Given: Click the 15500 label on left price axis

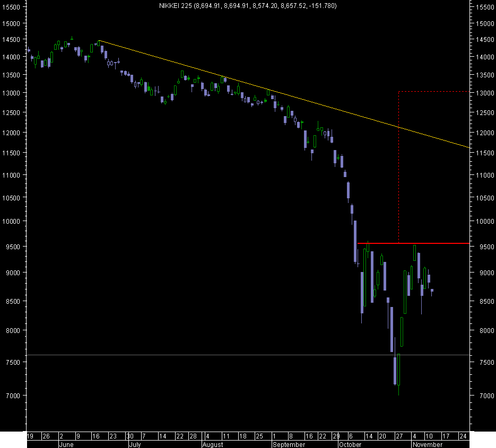Looking at the screenshot, I should (x=11, y=7).
